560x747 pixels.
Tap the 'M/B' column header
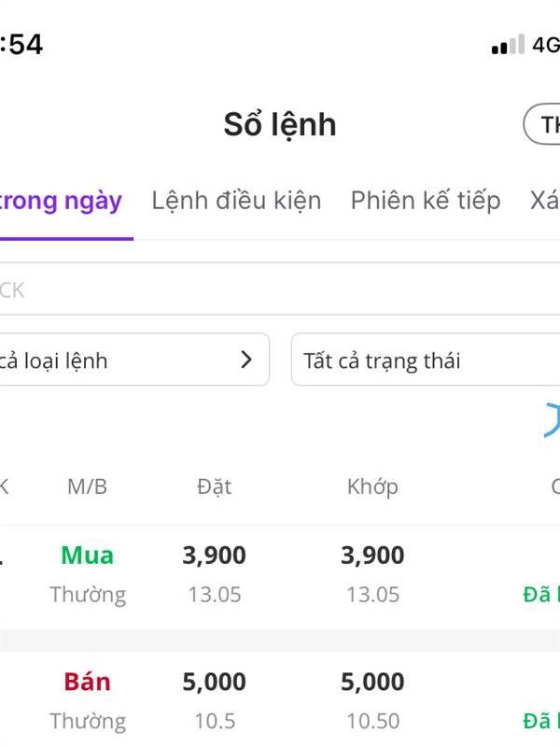point(87,486)
